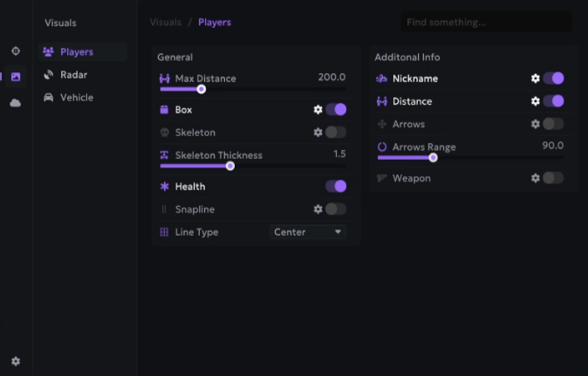
Task: Open gear settings for Skeleton option
Action: coord(318,133)
